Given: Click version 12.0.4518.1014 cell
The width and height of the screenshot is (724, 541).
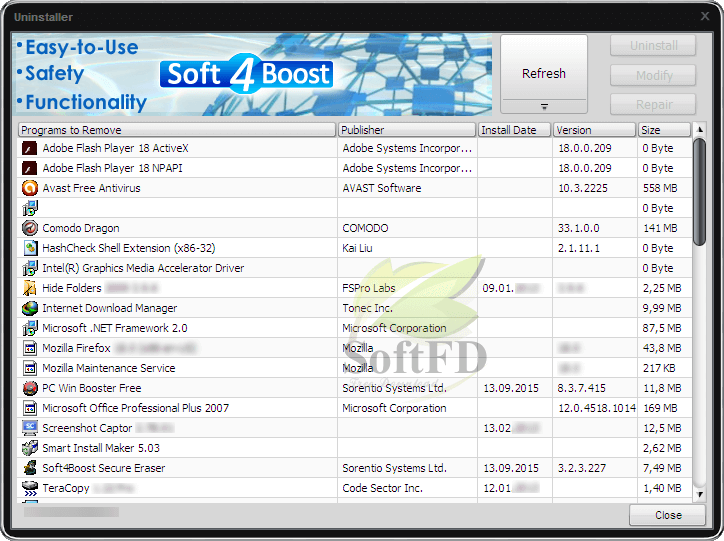Looking at the screenshot, I should (x=597, y=408).
